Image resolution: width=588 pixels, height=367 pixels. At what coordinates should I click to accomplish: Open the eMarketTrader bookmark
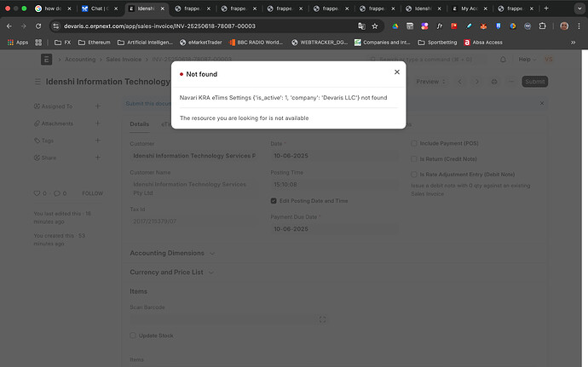click(x=200, y=43)
